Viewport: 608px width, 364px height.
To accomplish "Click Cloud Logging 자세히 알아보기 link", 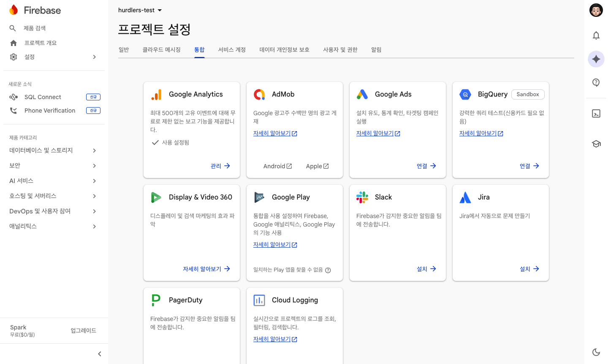I will tap(275, 339).
